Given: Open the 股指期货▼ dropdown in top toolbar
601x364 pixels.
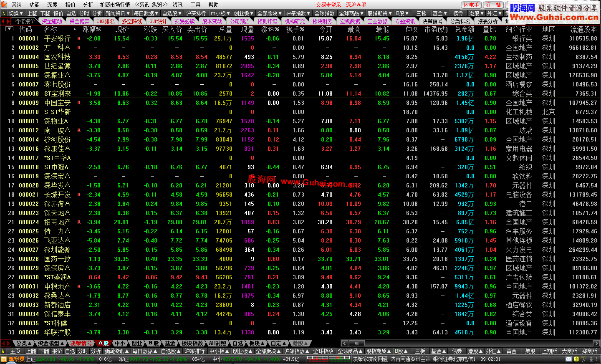Looking at the screenshot, I should 379,13.
